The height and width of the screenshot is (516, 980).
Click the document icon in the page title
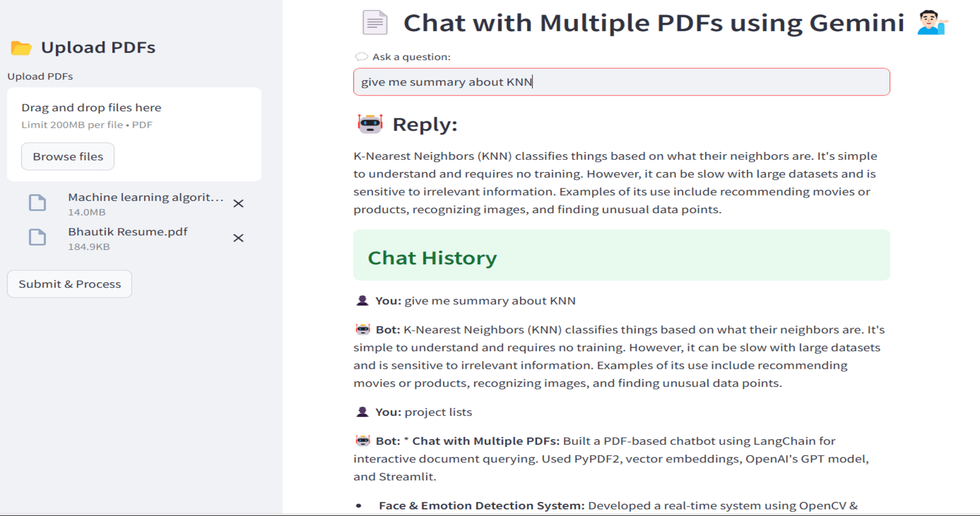click(x=375, y=22)
